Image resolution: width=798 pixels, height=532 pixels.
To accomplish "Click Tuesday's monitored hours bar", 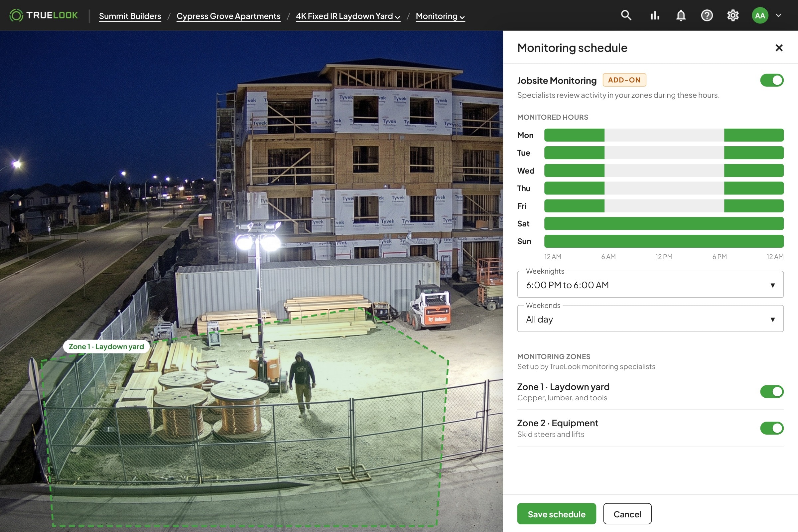I will (x=664, y=153).
